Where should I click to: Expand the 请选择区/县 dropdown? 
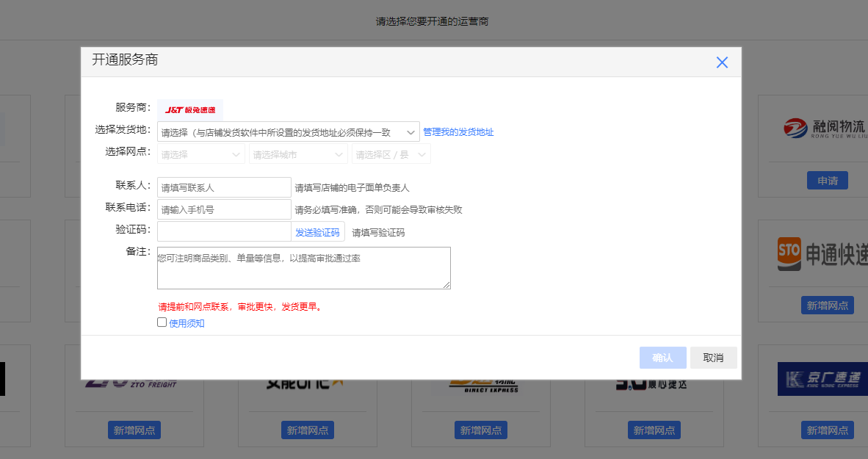(x=391, y=154)
